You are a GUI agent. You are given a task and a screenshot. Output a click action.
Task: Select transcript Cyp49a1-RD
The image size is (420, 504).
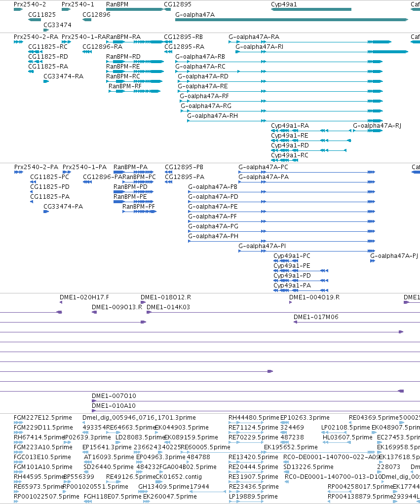tap(290, 145)
